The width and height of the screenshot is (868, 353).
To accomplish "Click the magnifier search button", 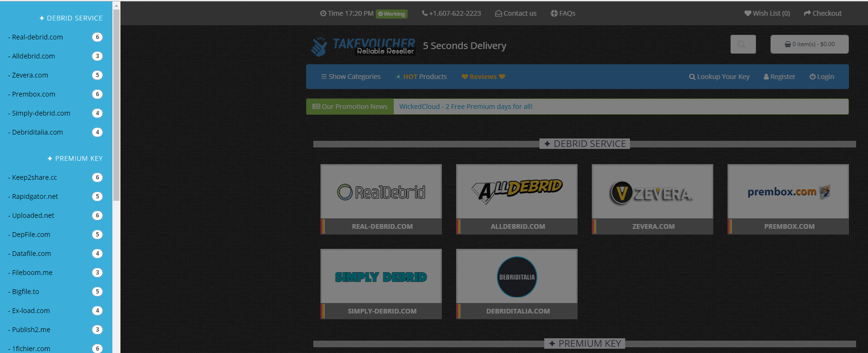I will point(743,44).
